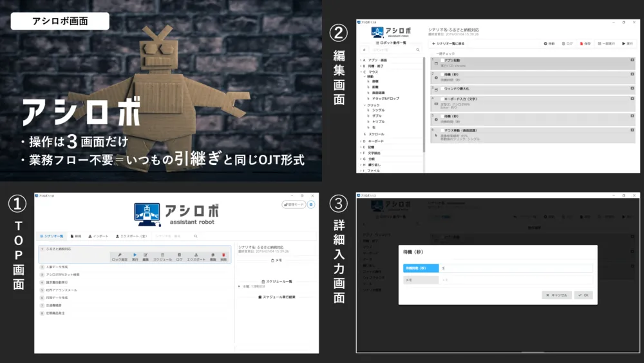The height and width of the screenshot is (363, 644).
Task: Select スクロール action under マウス in the tree
Action: click(375, 134)
